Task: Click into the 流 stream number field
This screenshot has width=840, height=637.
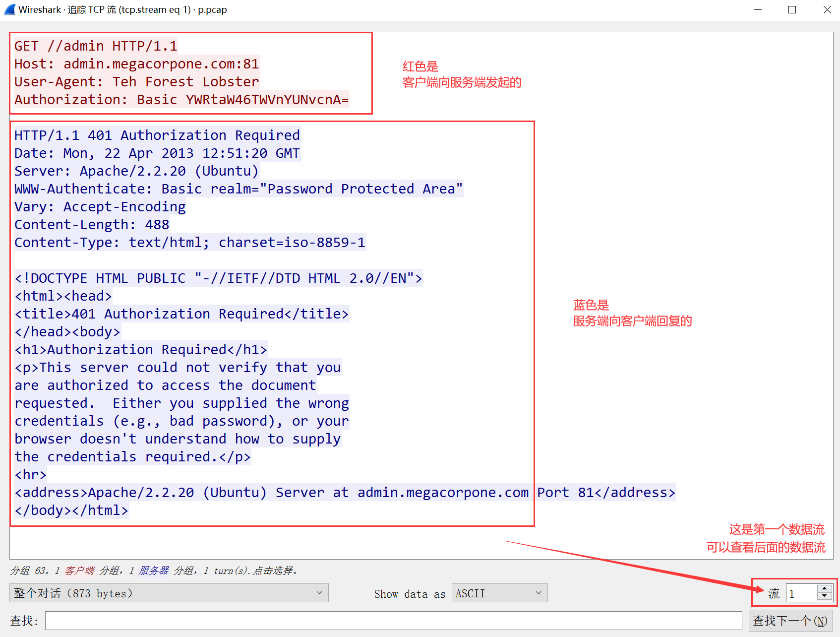Action: tap(801, 593)
